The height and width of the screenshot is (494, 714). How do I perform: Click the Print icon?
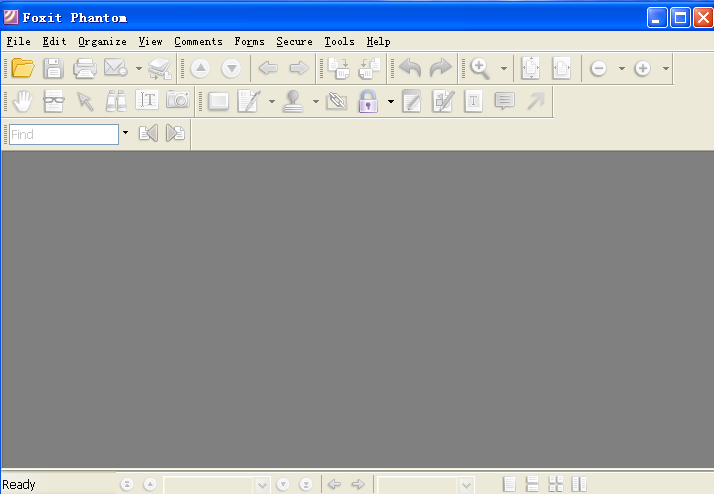pos(84,69)
